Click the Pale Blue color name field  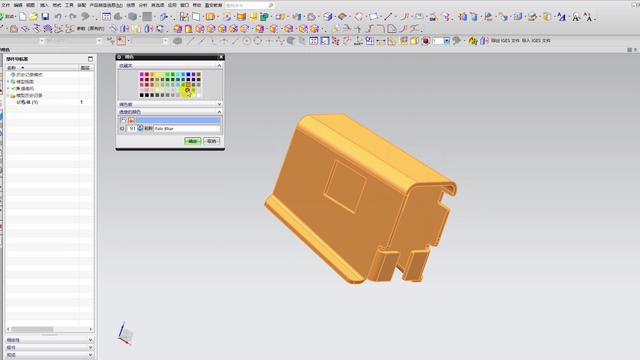click(x=187, y=129)
